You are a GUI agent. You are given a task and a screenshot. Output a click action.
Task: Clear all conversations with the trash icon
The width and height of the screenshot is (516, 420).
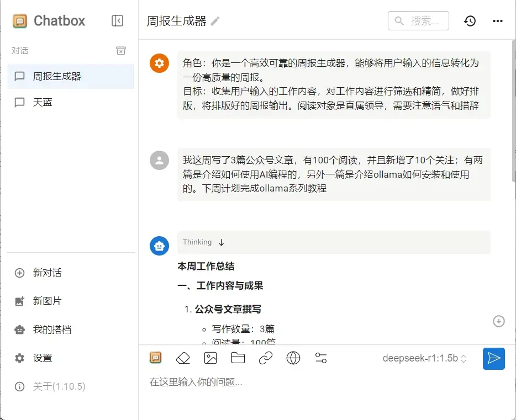point(120,50)
